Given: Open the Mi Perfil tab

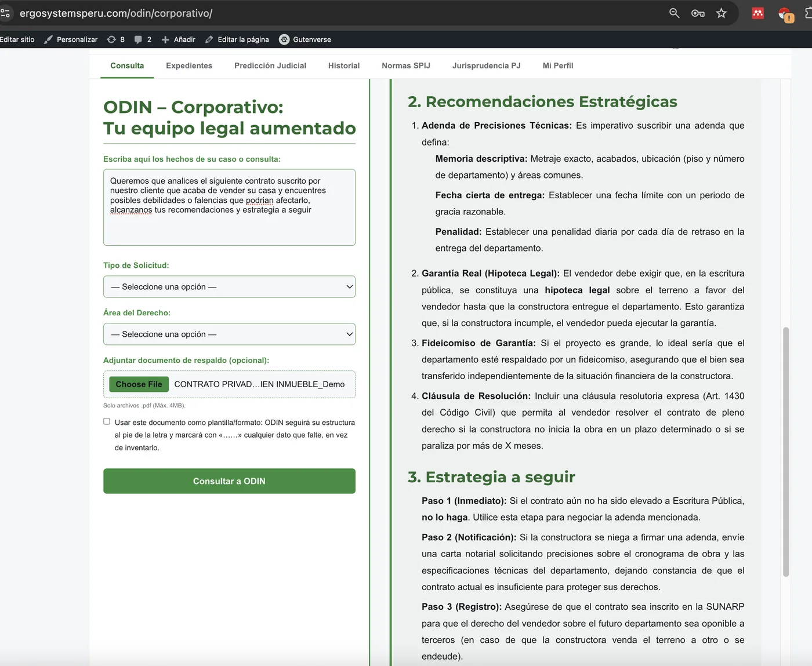Looking at the screenshot, I should click(x=558, y=65).
